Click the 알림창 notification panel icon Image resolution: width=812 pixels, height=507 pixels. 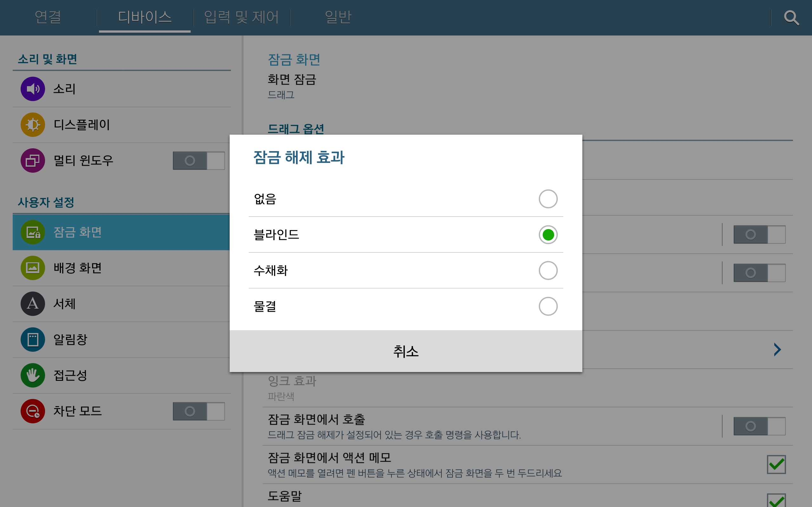pyautogui.click(x=33, y=340)
